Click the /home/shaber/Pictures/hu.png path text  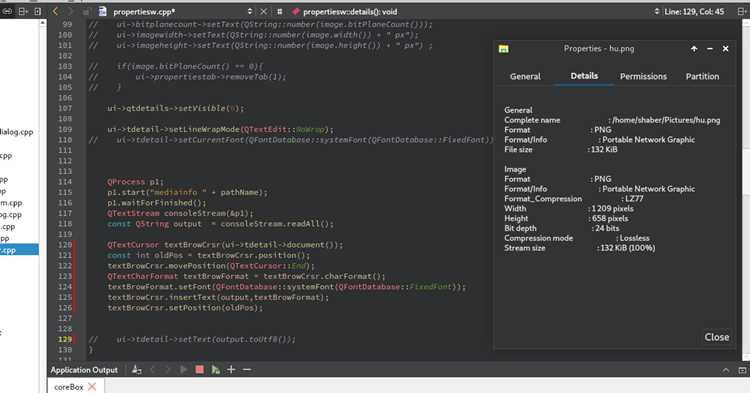click(x=666, y=120)
